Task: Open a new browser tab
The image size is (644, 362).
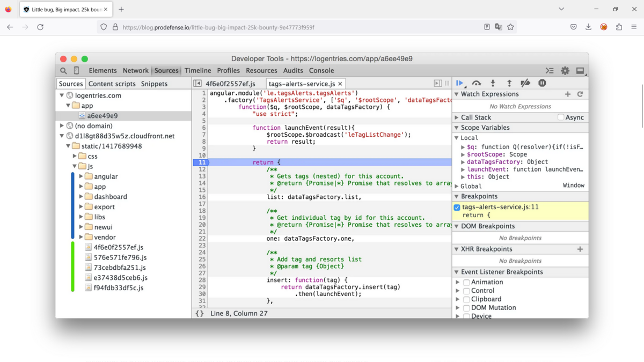Action: 121,9
